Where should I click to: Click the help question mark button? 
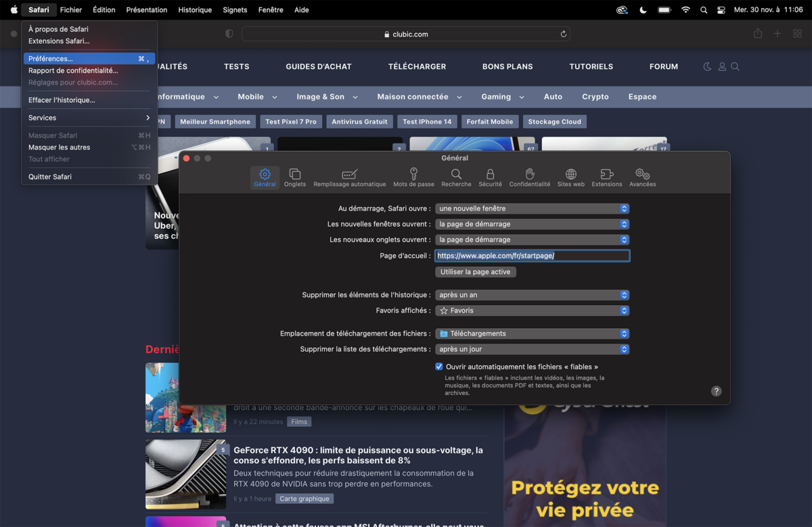(716, 391)
